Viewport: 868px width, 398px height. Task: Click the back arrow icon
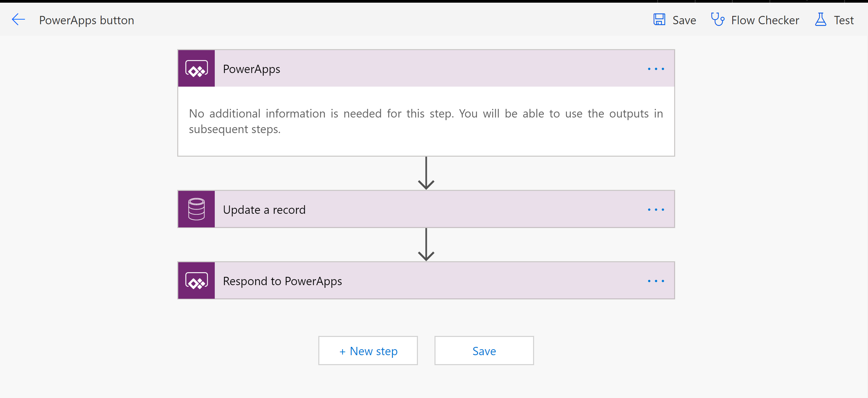pos(19,20)
